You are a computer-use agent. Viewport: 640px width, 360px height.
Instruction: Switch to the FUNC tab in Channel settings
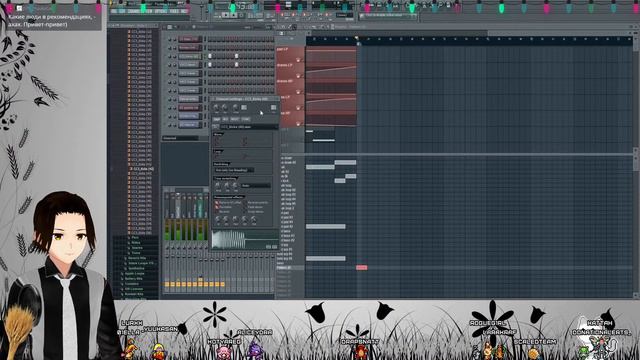[246, 119]
